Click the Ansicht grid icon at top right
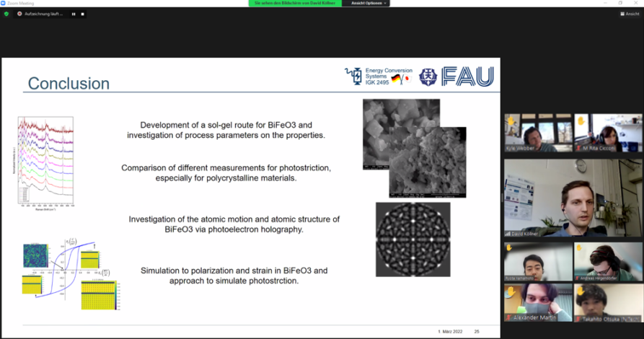Viewport: 644px width, 339px height. click(621, 14)
